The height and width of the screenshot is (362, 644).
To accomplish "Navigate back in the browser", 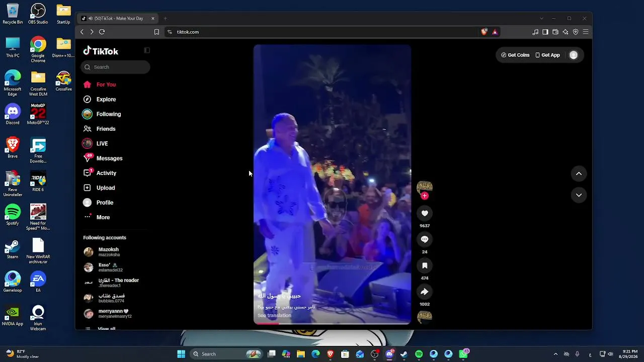I will click(x=82, y=32).
